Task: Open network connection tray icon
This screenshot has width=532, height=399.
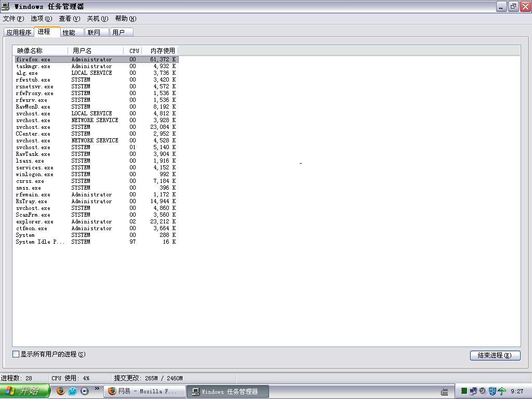Action: pos(473,391)
